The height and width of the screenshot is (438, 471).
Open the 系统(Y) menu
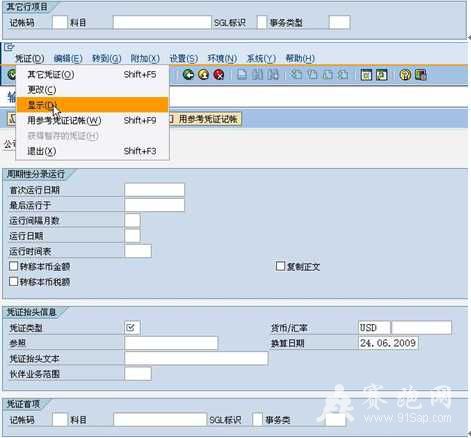tap(261, 59)
